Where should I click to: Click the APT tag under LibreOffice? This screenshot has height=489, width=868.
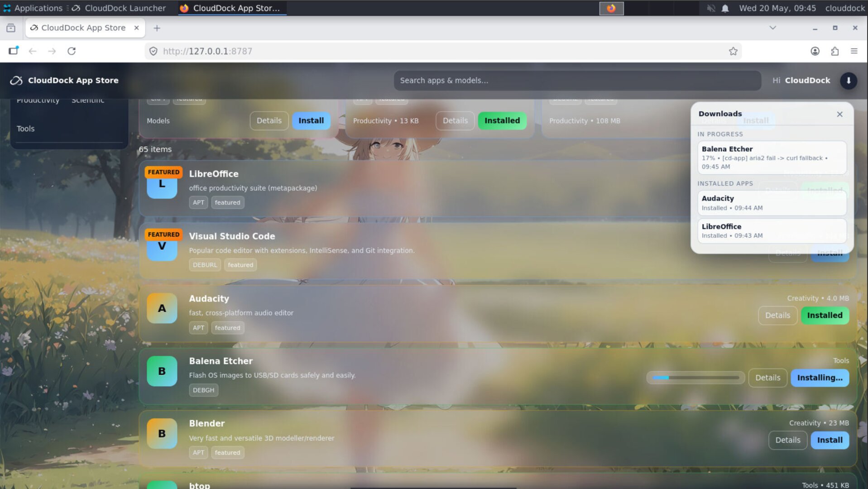198,202
